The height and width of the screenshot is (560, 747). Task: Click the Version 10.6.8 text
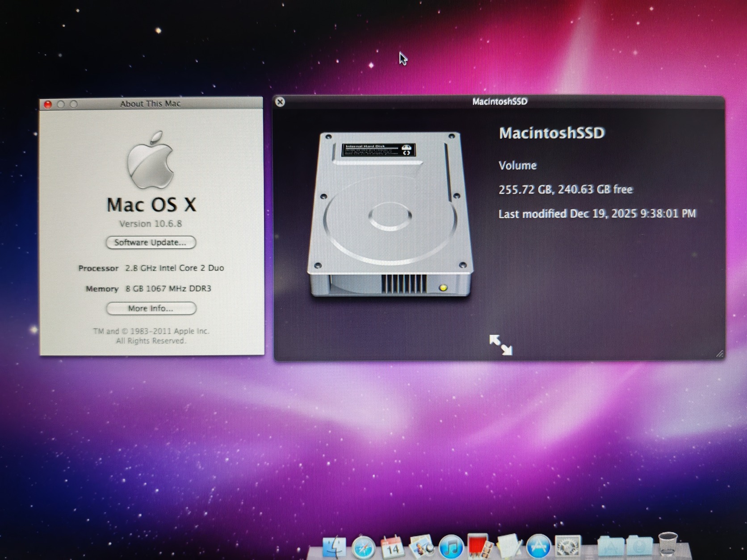point(151,224)
